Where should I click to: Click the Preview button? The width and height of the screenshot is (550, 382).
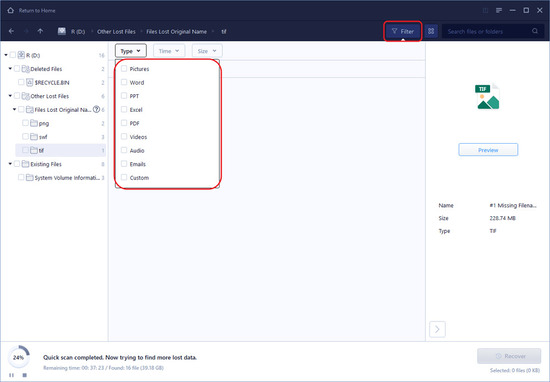(x=488, y=150)
